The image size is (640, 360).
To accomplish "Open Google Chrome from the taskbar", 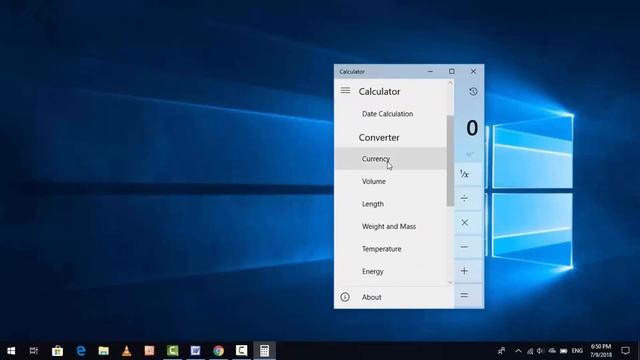I will 218,351.
